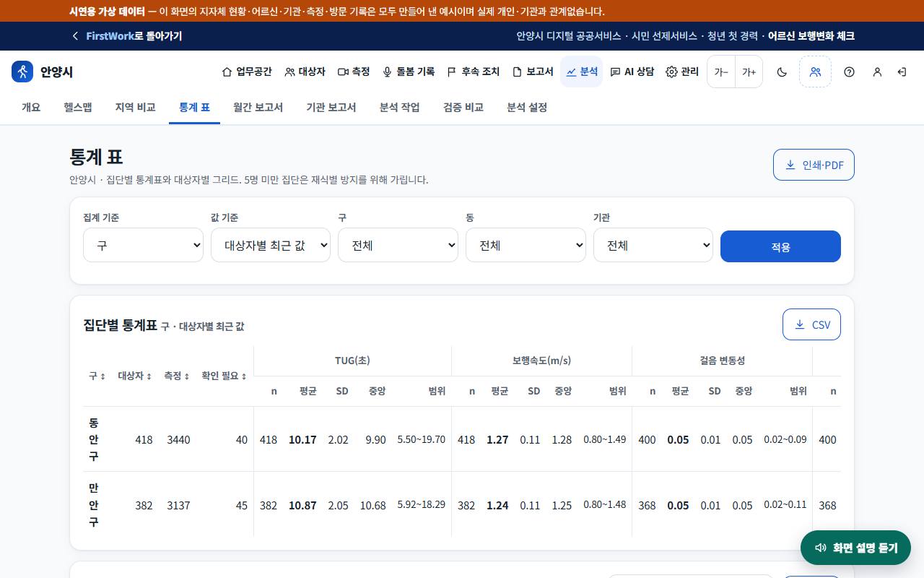
Task: Switch to the 헬스맵 tab
Action: [x=77, y=107]
